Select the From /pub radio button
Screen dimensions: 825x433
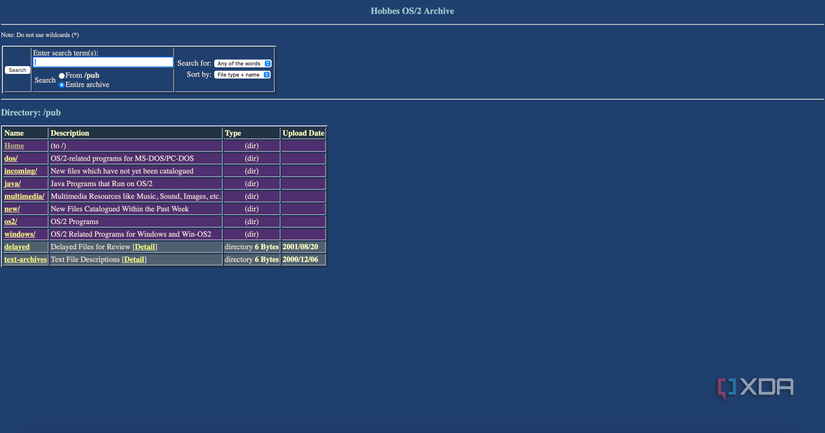[x=62, y=76]
